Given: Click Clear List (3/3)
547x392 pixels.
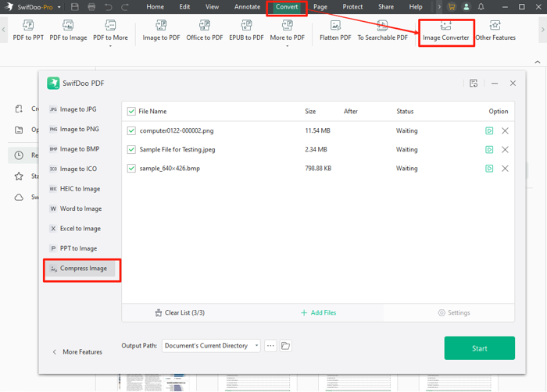Looking at the screenshot, I should 180,313.
